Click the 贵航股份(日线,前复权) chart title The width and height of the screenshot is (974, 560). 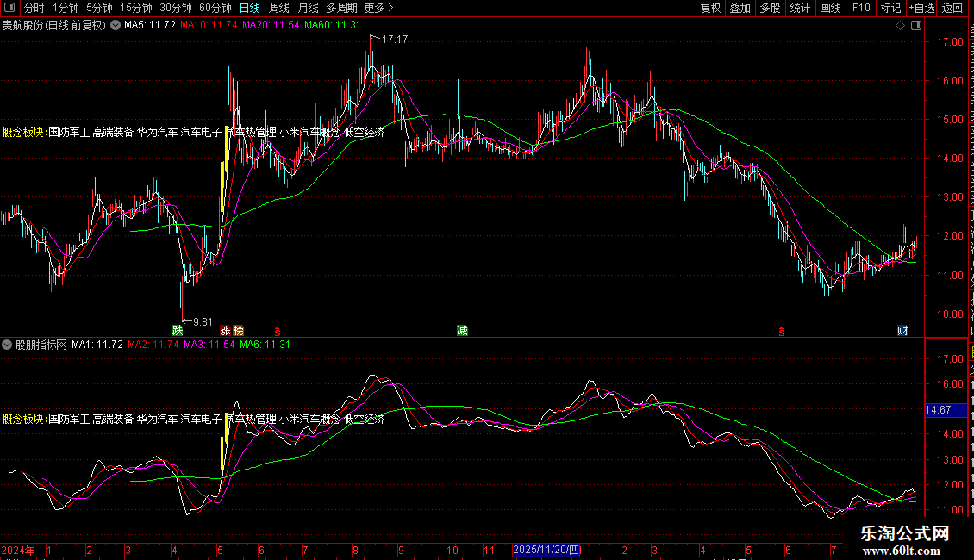[x=54, y=25]
